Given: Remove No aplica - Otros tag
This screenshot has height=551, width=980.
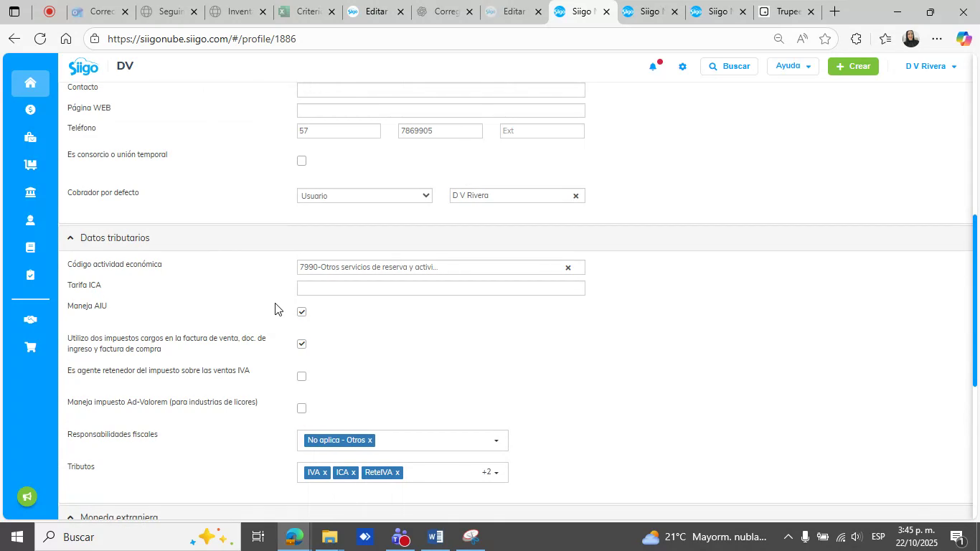Looking at the screenshot, I should [369, 440].
